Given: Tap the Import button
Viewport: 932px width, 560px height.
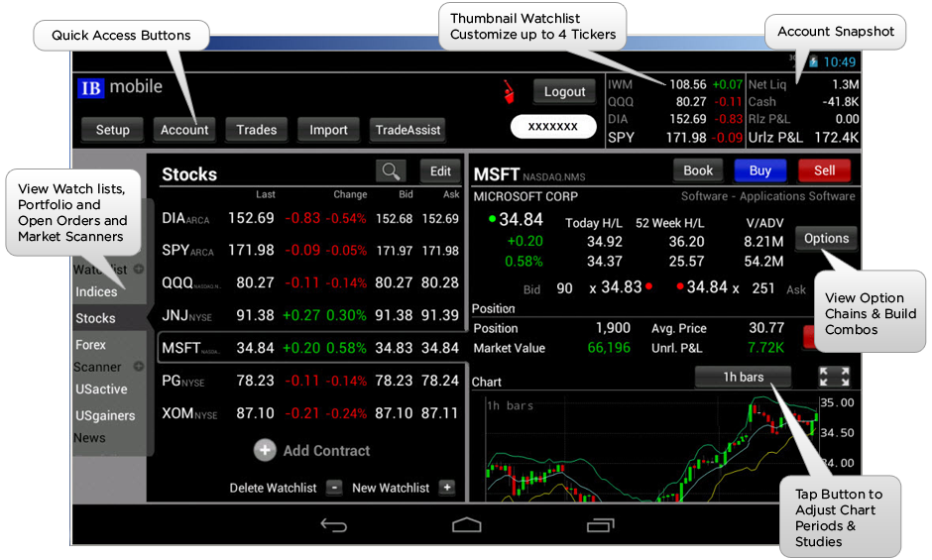Looking at the screenshot, I should pos(328,130).
